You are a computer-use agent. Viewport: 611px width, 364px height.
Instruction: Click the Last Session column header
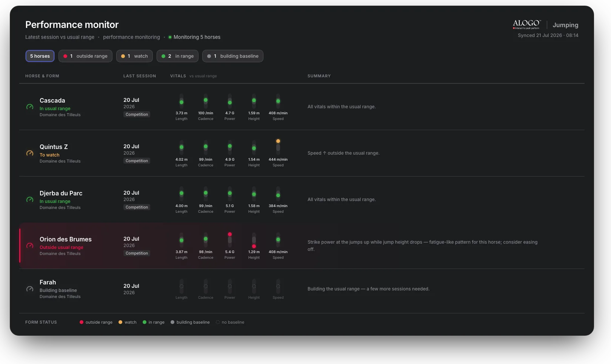click(140, 76)
